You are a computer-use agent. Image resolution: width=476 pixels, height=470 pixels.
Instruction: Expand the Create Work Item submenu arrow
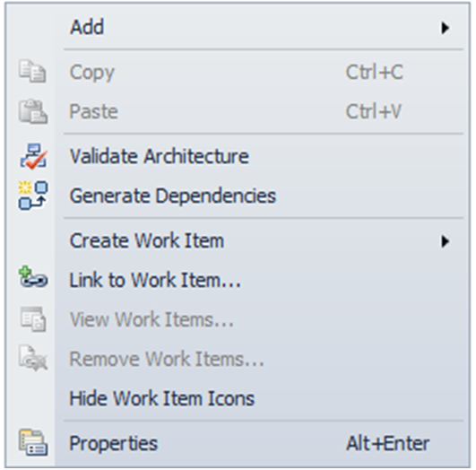pos(445,241)
